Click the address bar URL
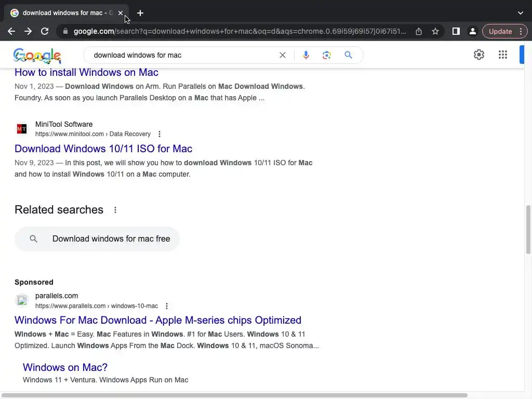The image size is (532, 399). [x=240, y=31]
